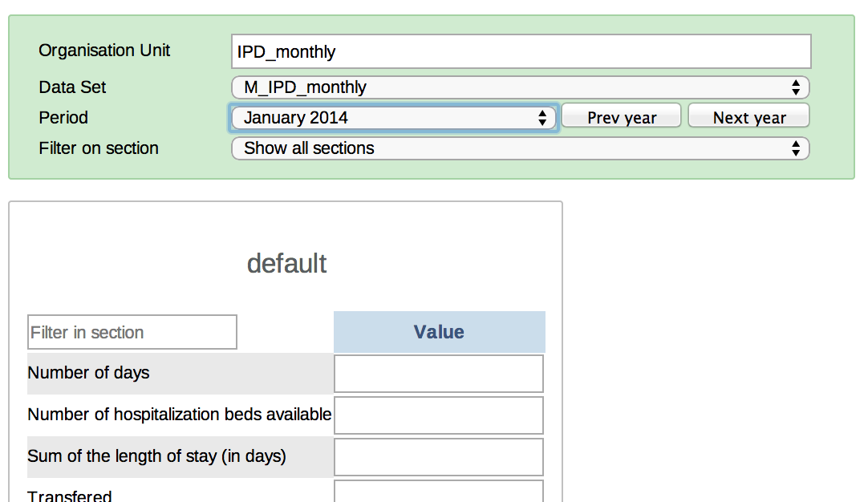868x502 pixels.
Task: Click the Number of days value field
Action: [x=439, y=374]
